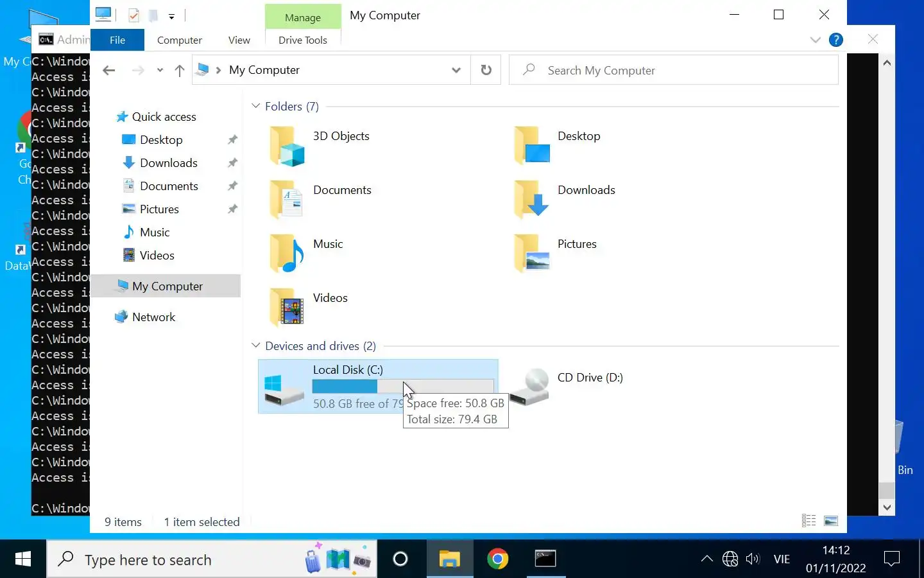Open network globe tray icon
924x578 pixels.
(x=730, y=559)
